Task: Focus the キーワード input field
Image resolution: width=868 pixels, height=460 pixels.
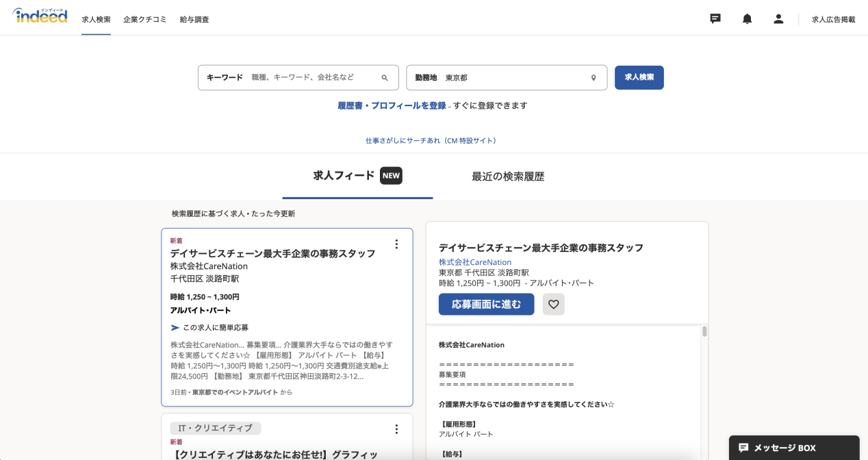Action: click(311, 78)
